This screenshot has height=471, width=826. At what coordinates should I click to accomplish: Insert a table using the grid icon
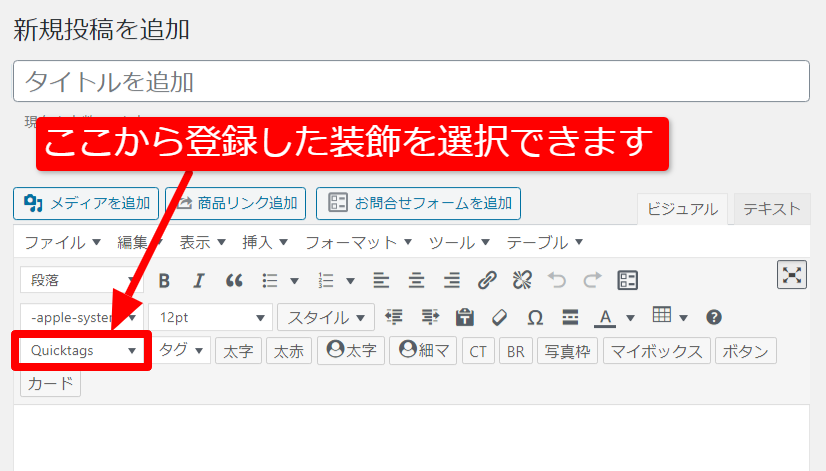pos(662,315)
